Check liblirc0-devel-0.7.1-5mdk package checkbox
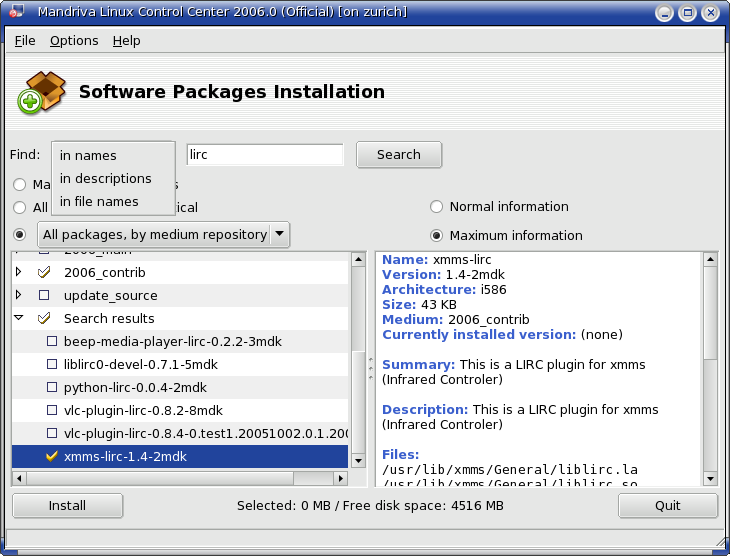 52,364
